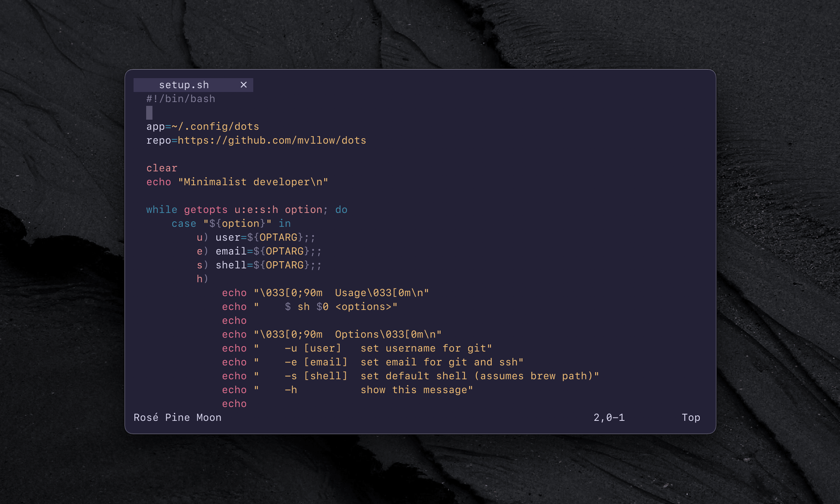
Task: Click the Rosé Pine Moon theme name in statusline
Action: coord(177,417)
